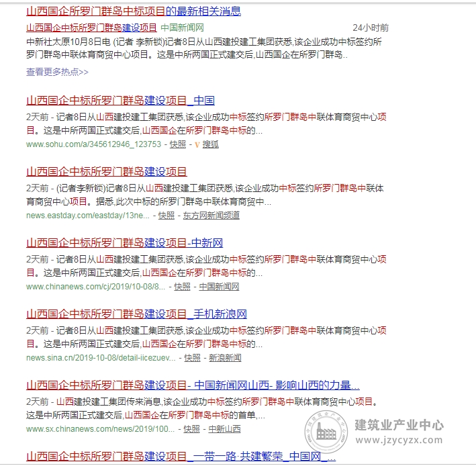Viewport: 476px width, 466px height.
Task: Open the result titled 中国新闻网山西-影响山西的力量
Action: point(193,385)
